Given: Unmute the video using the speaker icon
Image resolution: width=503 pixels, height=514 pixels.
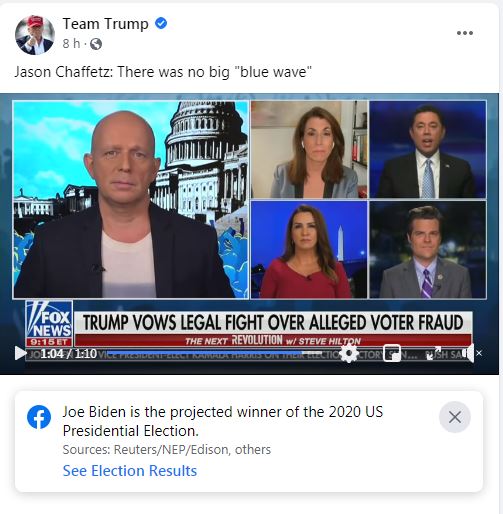Looking at the screenshot, I should tap(471, 353).
